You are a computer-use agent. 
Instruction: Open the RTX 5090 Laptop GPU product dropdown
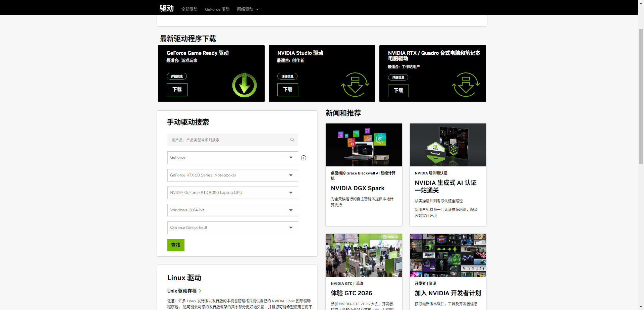click(233, 193)
